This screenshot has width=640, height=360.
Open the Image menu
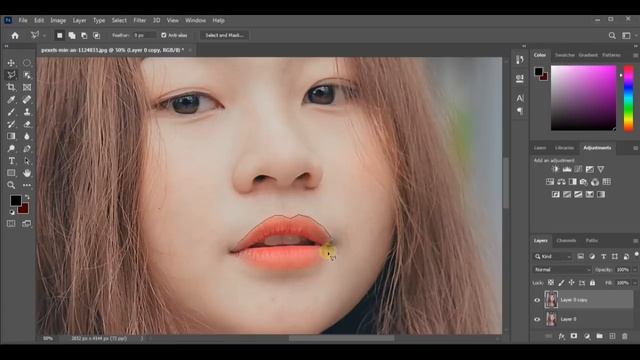coord(58,20)
